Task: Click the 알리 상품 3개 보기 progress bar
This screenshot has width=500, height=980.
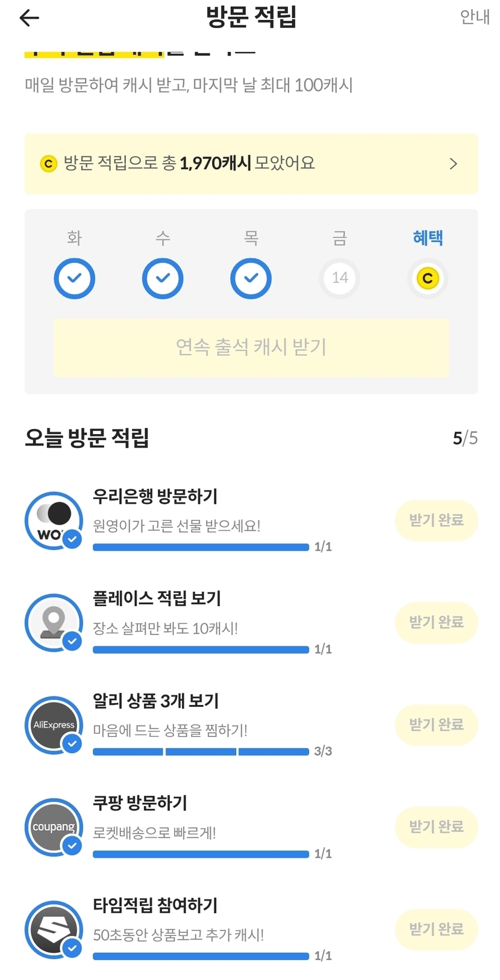Action: click(x=201, y=752)
